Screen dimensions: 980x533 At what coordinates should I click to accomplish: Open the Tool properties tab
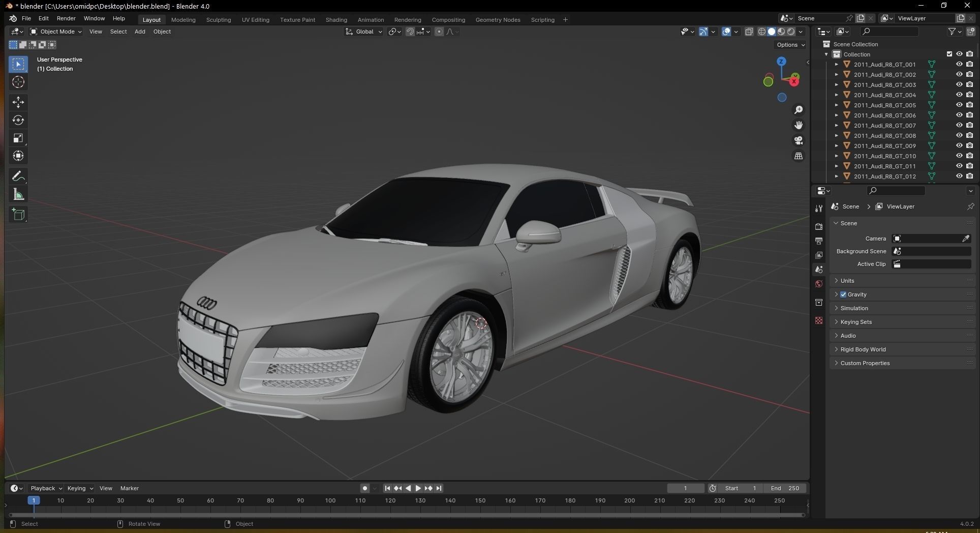click(x=818, y=209)
